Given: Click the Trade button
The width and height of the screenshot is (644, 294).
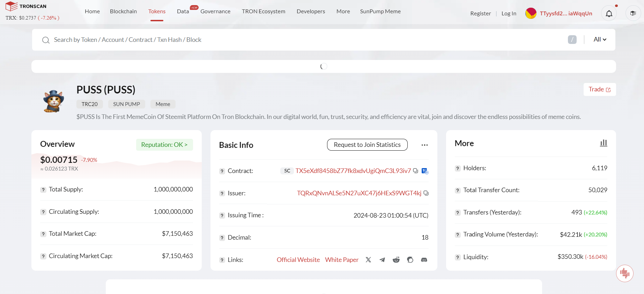Looking at the screenshot, I should coord(600,89).
